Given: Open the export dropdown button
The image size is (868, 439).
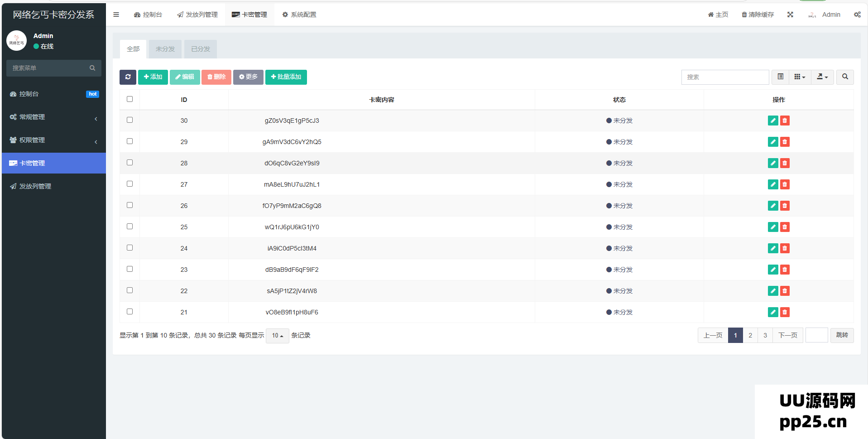Looking at the screenshot, I should coord(822,77).
